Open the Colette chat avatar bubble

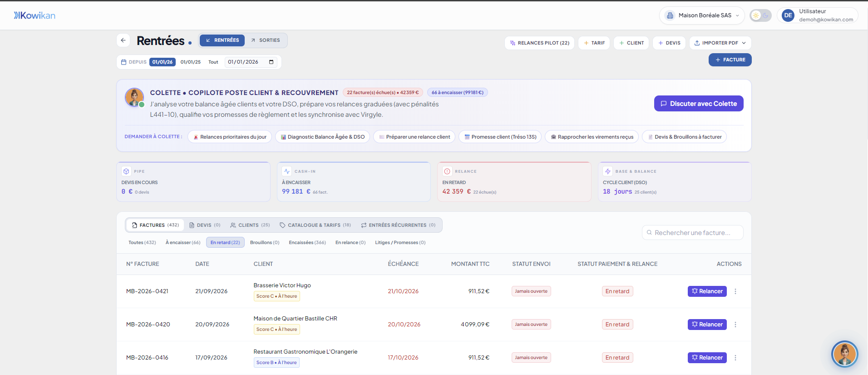tap(844, 354)
